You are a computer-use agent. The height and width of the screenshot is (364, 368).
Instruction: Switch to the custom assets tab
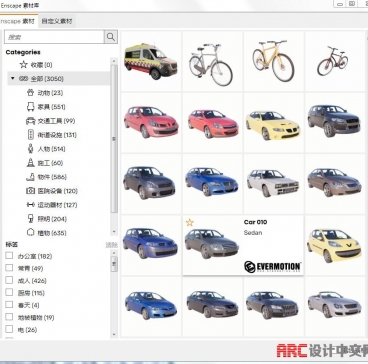[x=57, y=21]
